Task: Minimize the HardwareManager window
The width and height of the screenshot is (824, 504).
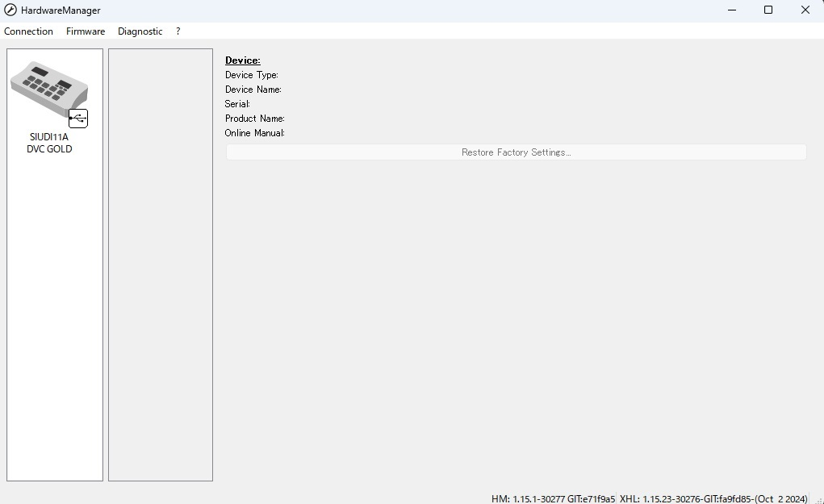Action: (732, 10)
